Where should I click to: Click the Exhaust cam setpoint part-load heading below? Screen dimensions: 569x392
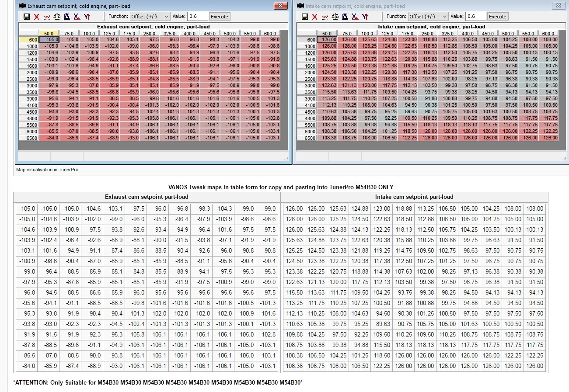(x=147, y=197)
